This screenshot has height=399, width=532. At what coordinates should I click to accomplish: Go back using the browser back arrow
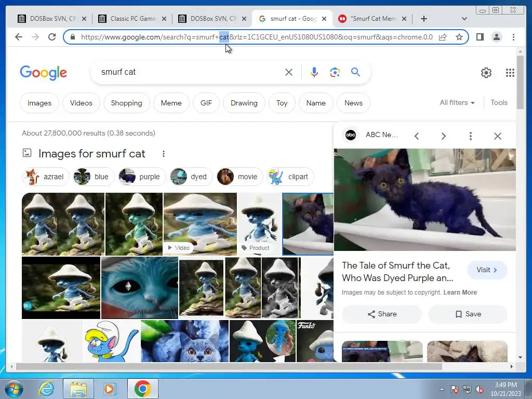(x=19, y=37)
